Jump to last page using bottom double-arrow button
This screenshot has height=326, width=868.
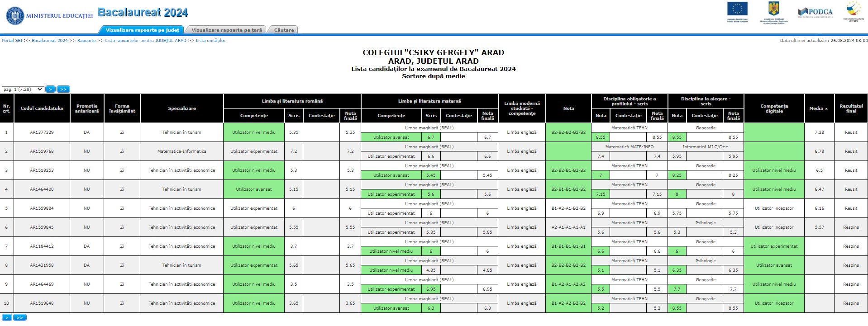click(20, 317)
